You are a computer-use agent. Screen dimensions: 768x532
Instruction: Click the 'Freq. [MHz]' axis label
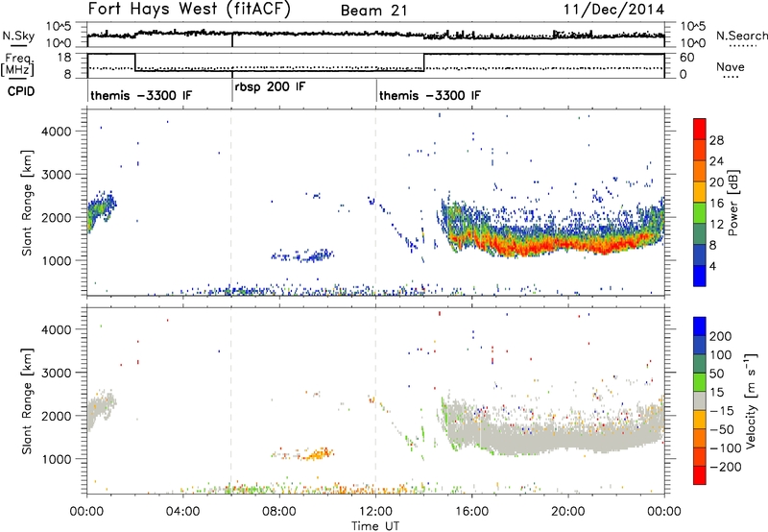pos(17,64)
